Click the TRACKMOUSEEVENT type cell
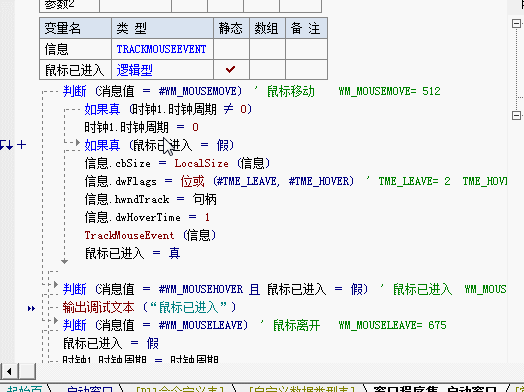524x392 pixels. (x=162, y=49)
